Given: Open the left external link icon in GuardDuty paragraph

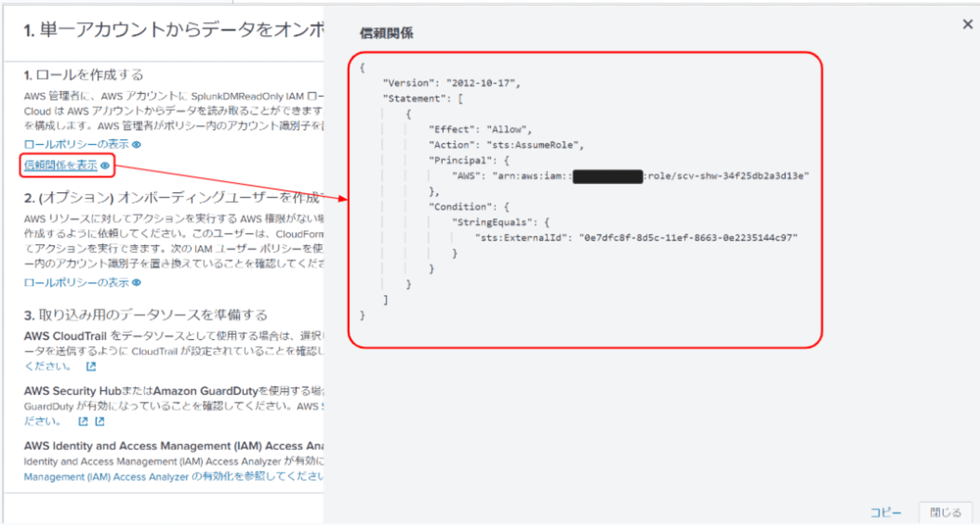Looking at the screenshot, I should pos(83,421).
